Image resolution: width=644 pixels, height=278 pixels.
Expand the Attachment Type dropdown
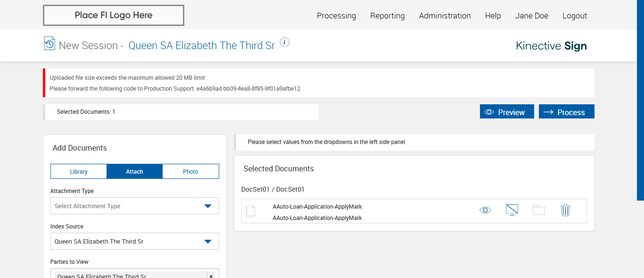(207, 206)
